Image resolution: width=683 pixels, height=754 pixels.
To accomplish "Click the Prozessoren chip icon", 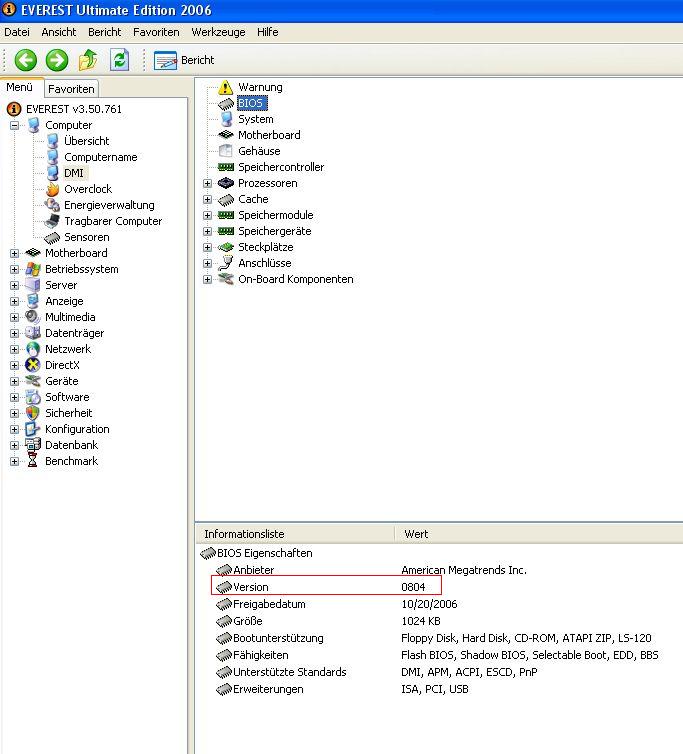I will 226,183.
